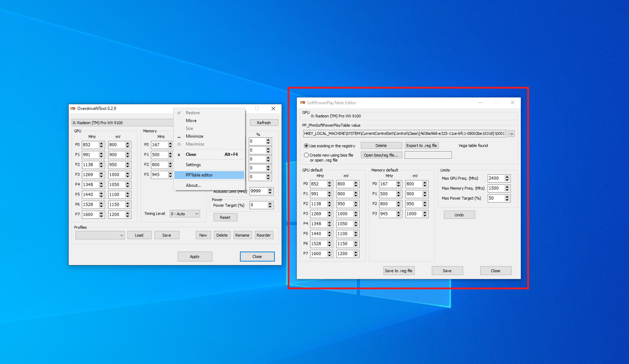Click the New profile button
Screen dimensions: 629x364
coord(203,235)
